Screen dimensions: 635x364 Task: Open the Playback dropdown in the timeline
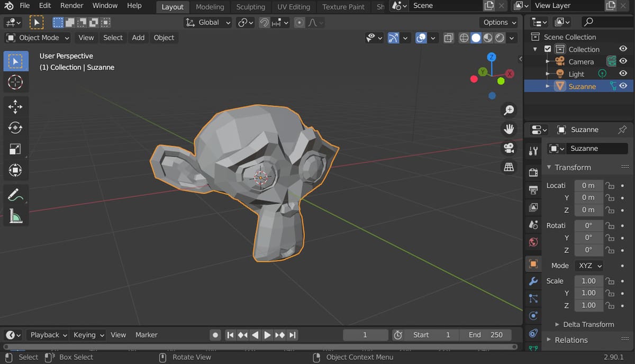[x=48, y=335]
